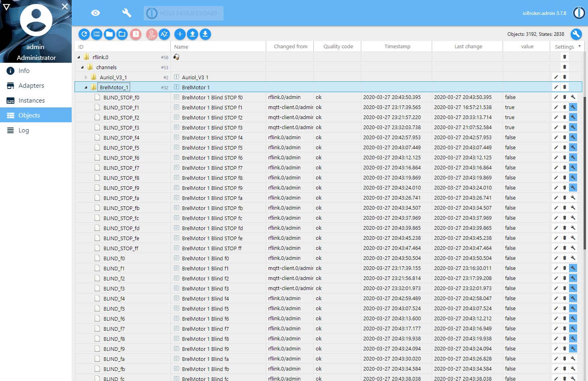Image resolution: width=588 pixels, height=381 pixels.
Task: Click the A-Z sort objects button
Action: tap(164, 34)
